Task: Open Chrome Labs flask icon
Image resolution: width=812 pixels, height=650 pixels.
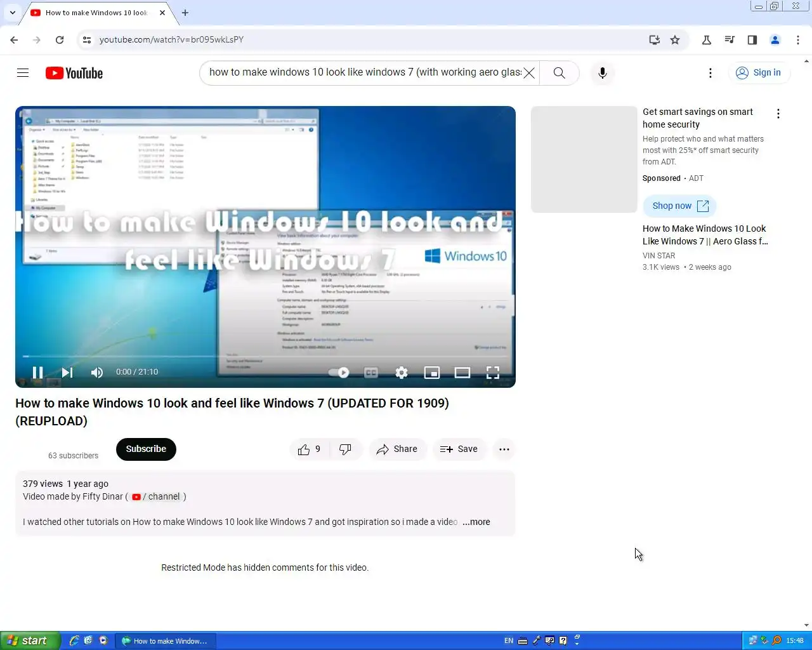Action: 707,39
